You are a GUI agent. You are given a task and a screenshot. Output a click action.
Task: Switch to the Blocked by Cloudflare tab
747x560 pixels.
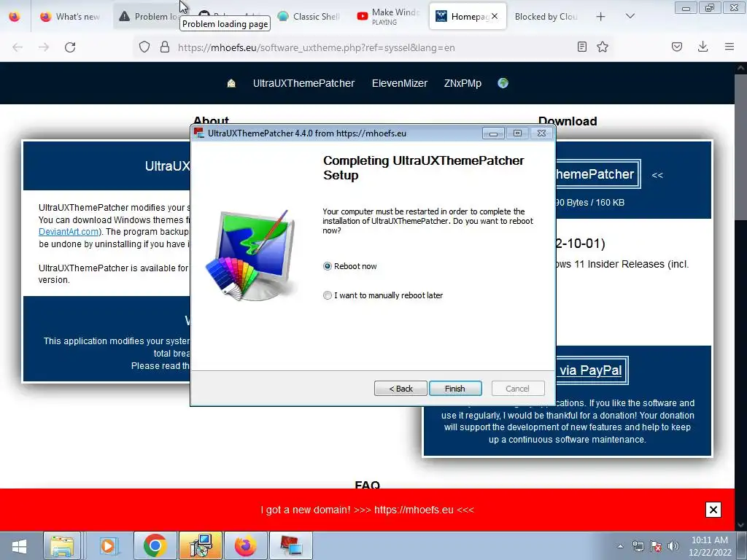(x=546, y=17)
